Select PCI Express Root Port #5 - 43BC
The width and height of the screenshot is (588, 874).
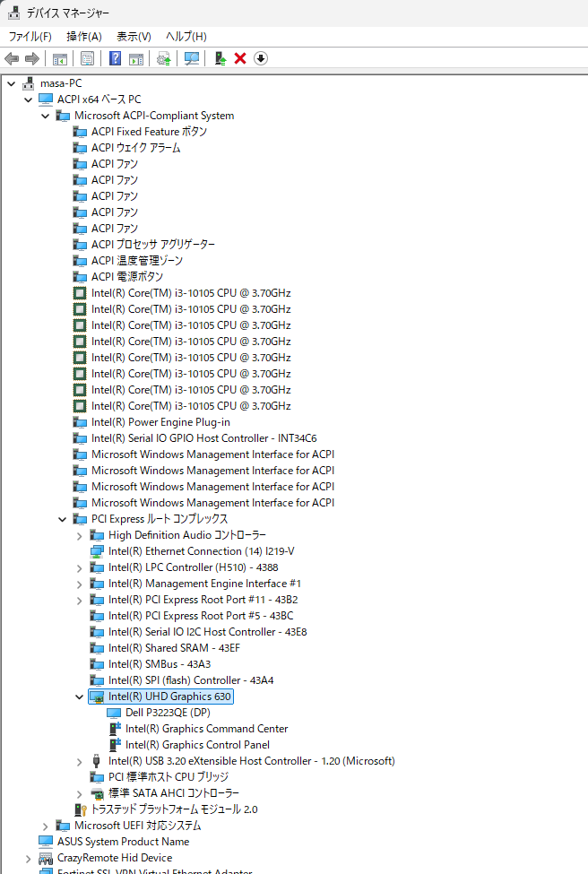pos(201,616)
